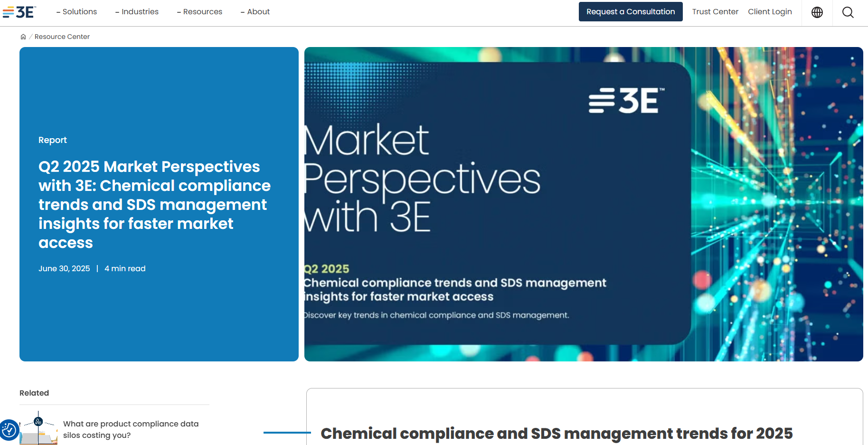
Task: Open the search magnifier icon
Action: (848, 12)
